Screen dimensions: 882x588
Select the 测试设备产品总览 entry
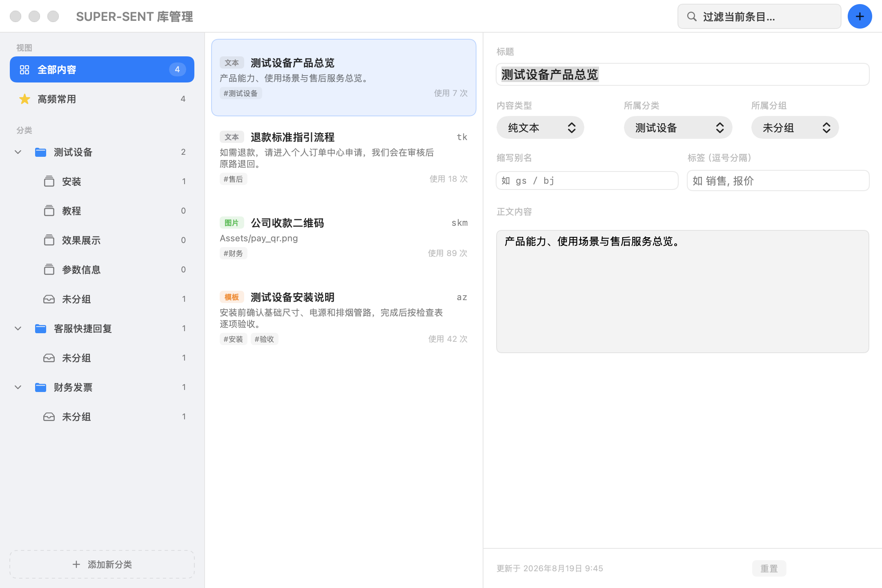coord(344,78)
